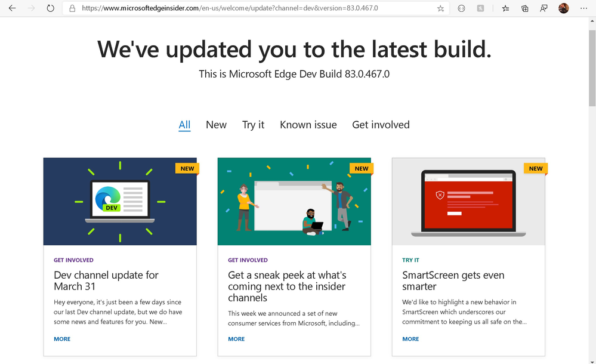596x364 pixels.
Task: Click TRY IT label on SmartScreen card
Action: pyautogui.click(x=410, y=260)
